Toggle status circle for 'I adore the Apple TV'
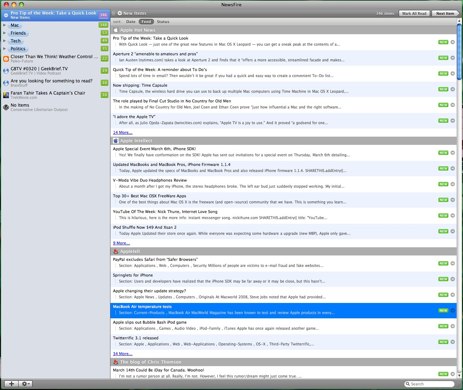The height and width of the screenshot is (390, 463). (453, 120)
